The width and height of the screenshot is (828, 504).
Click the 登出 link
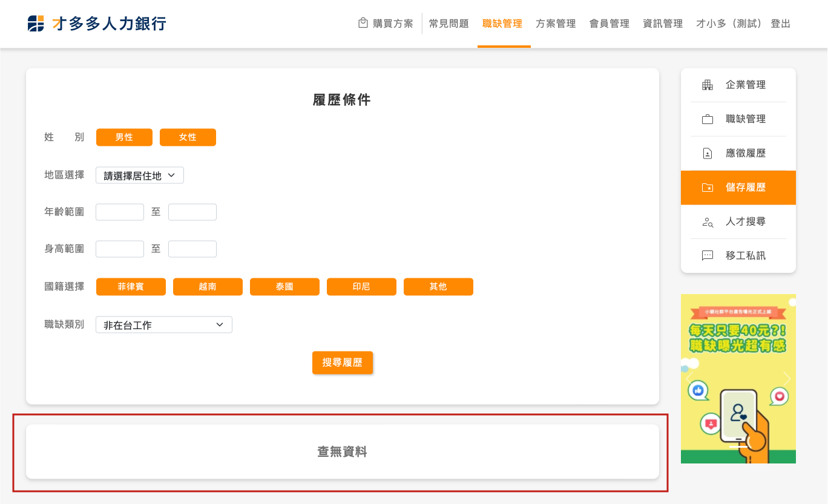coord(781,24)
